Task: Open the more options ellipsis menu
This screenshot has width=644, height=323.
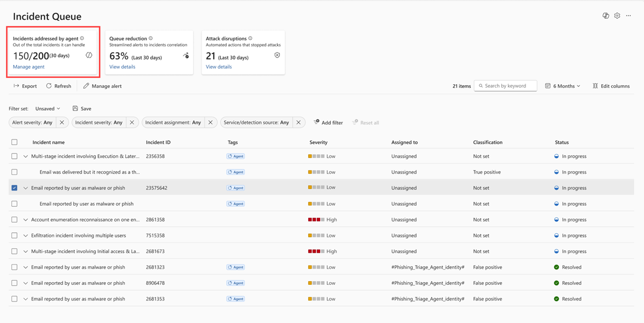Action: 628,16
